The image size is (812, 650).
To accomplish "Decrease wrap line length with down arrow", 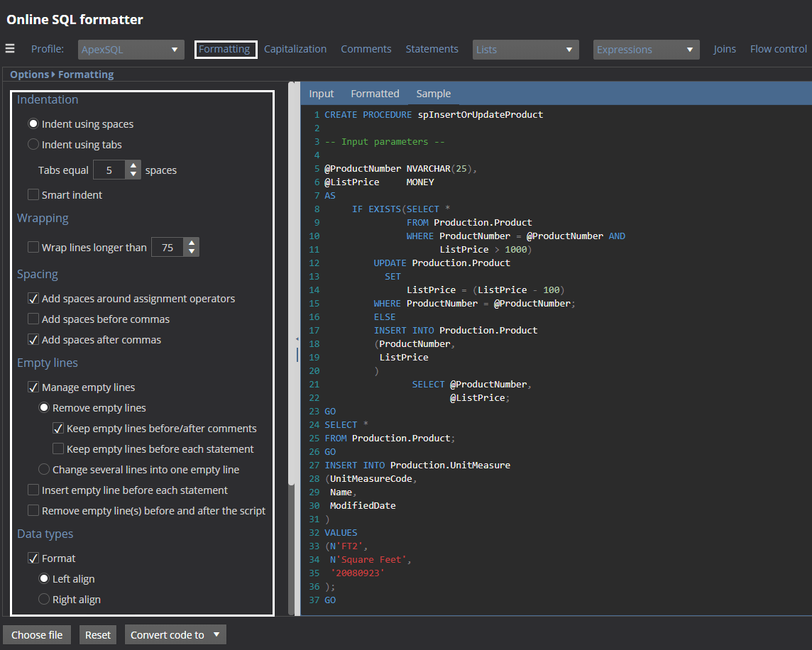I will click(x=192, y=252).
